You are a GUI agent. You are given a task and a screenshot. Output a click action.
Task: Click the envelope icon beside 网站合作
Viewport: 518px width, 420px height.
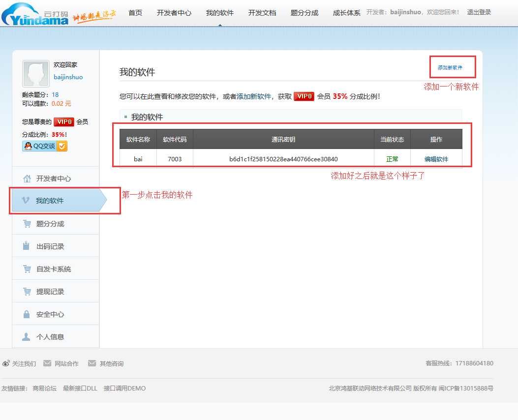pos(47,363)
